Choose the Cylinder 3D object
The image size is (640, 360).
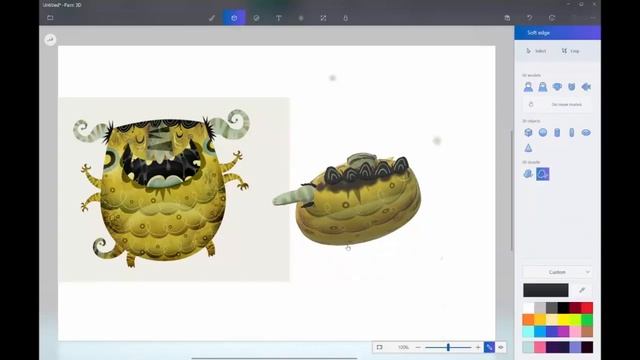557,133
